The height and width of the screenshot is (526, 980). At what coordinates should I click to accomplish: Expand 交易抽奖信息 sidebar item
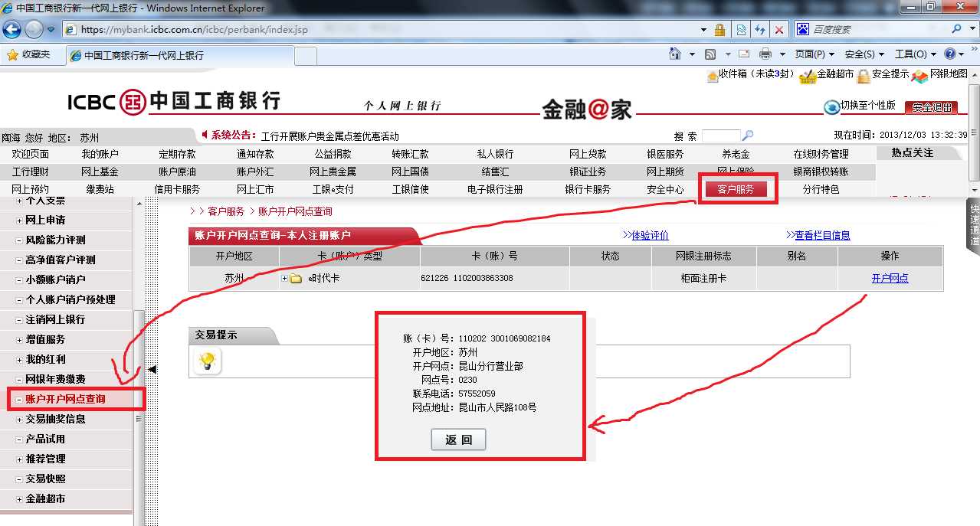click(x=19, y=420)
